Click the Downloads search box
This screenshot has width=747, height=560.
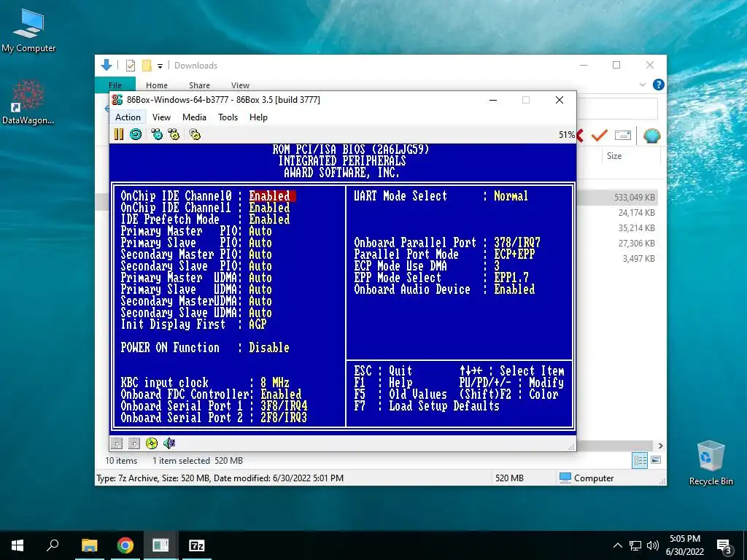point(617,109)
